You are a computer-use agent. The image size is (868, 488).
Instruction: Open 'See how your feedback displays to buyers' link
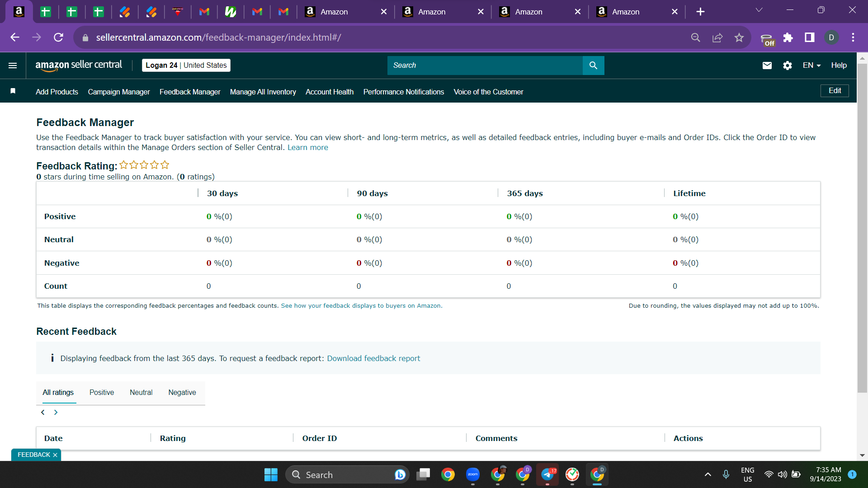[x=362, y=306]
